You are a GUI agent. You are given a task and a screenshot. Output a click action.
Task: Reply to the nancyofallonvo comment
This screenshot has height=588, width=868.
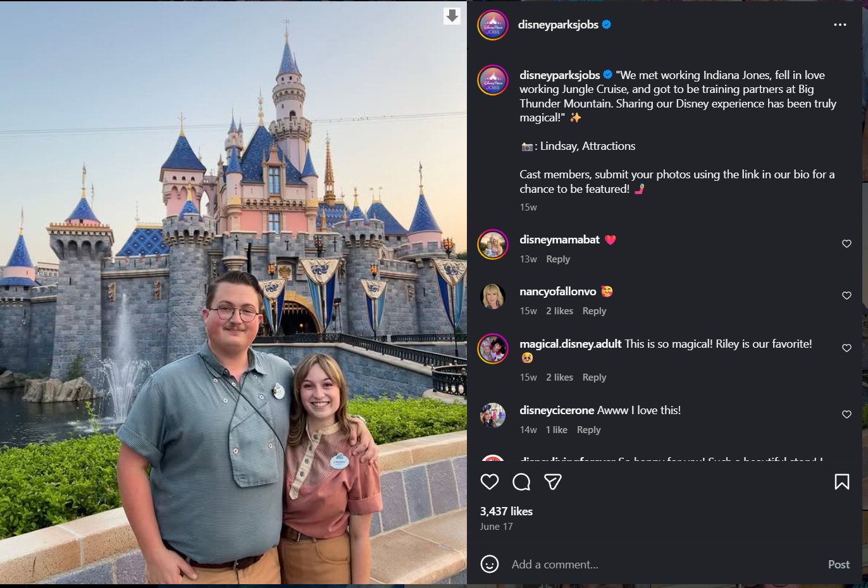pos(594,311)
